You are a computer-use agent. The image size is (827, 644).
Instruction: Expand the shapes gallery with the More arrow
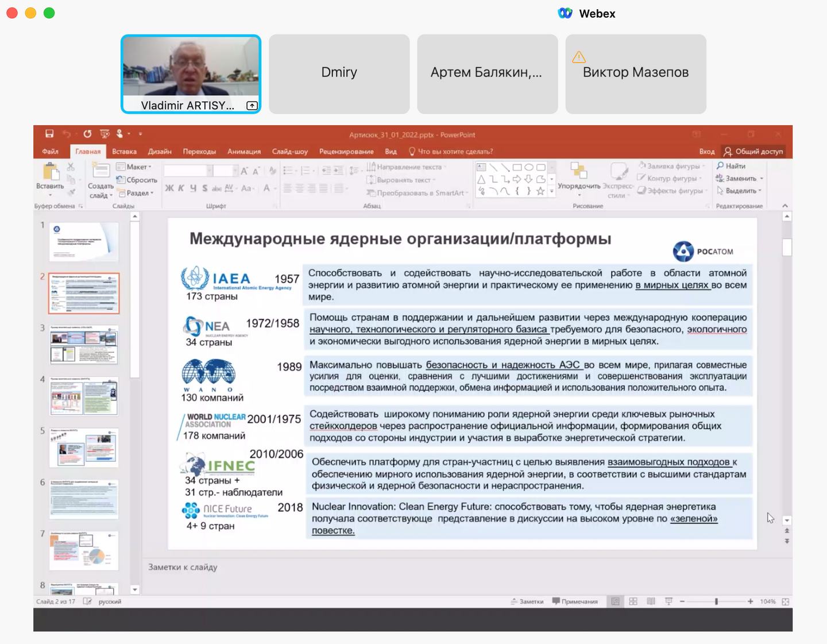[x=551, y=191]
